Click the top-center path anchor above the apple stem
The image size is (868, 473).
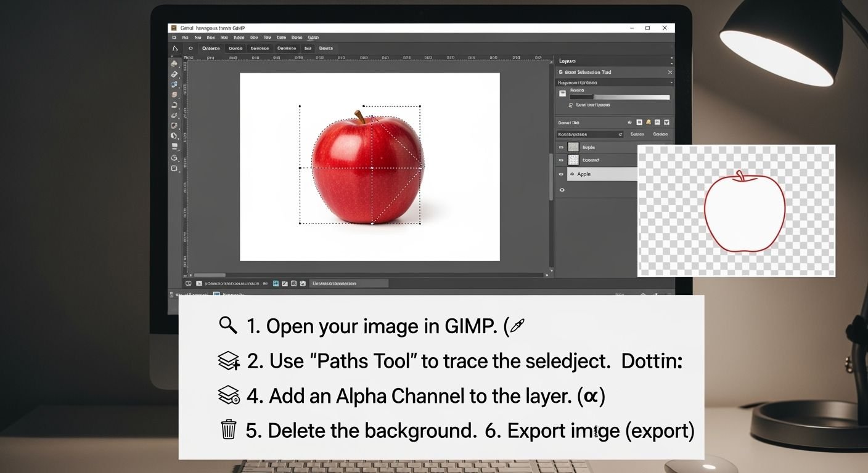pyautogui.click(x=364, y=106)
